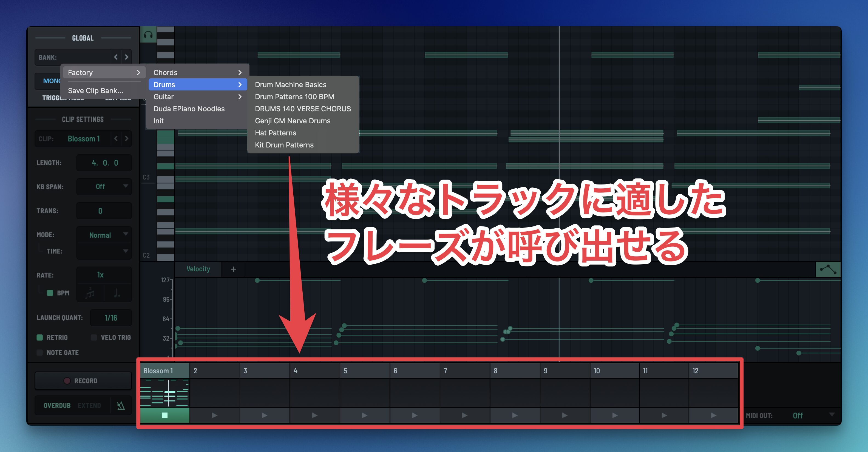Add a new lane with plus icon

233,269
